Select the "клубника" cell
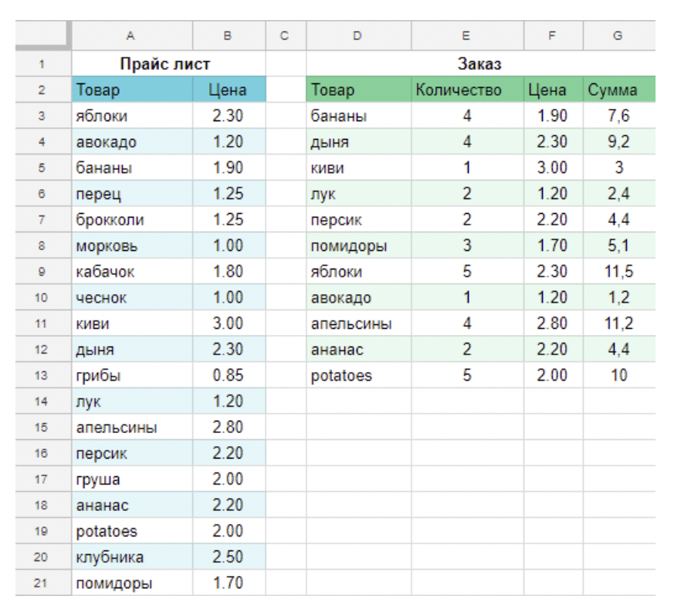The image size is (698, 616). coord(131,557)
